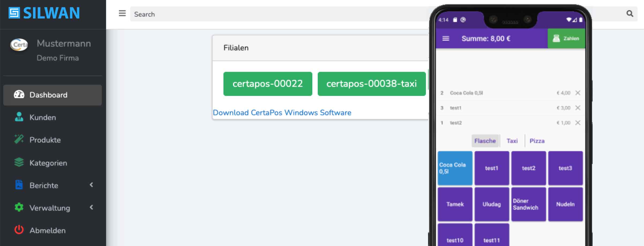Click the SILWAN logo icon
The image size is (644, 246).
point(14,13)
